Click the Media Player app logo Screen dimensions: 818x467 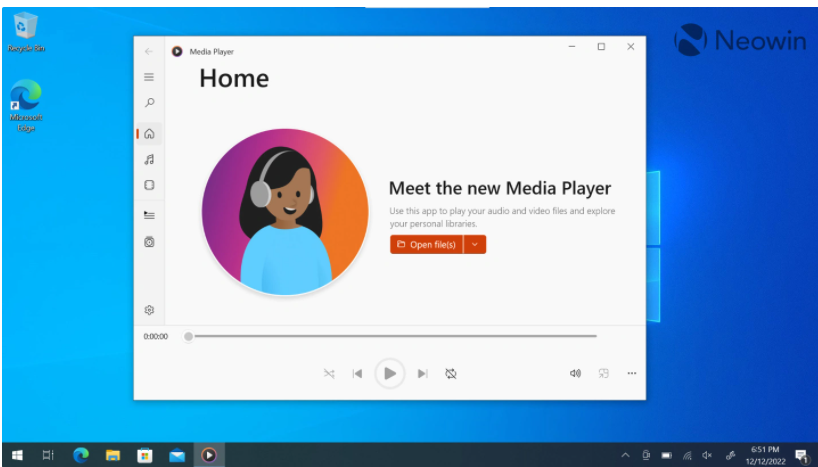coord(177,51)
